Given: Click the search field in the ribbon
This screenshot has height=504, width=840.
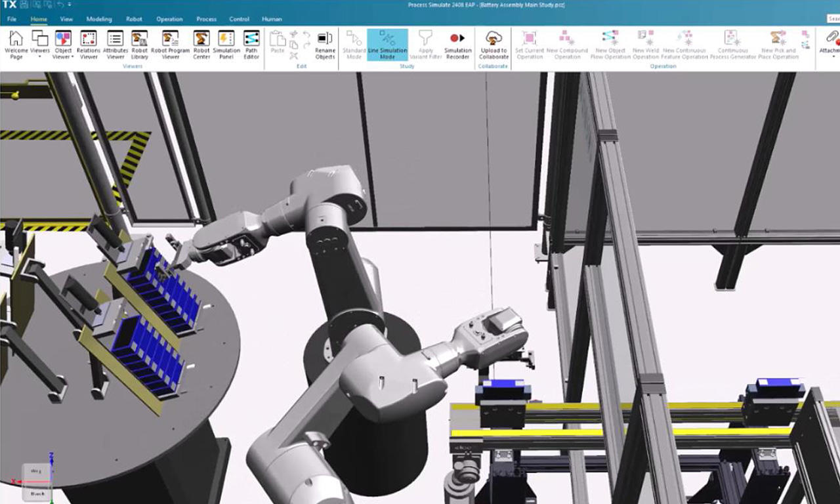Looking at the screenshot, I should pyautogui.click(x=833, y=19).
